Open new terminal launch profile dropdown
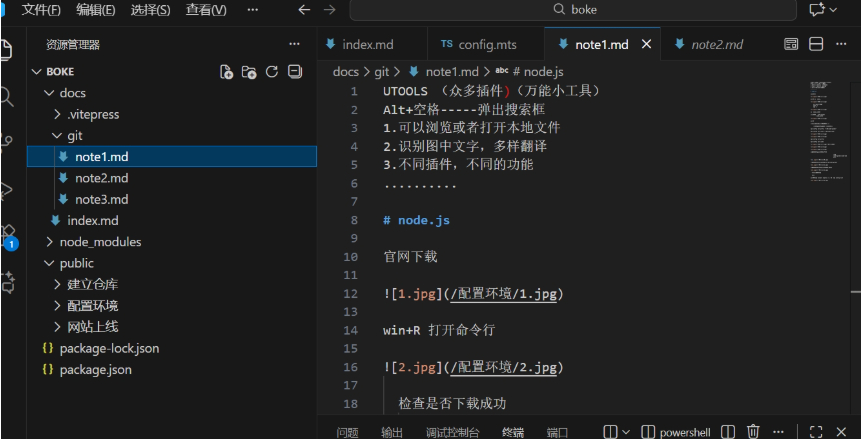Screen dimensions: 863x442 coord(626,433)
